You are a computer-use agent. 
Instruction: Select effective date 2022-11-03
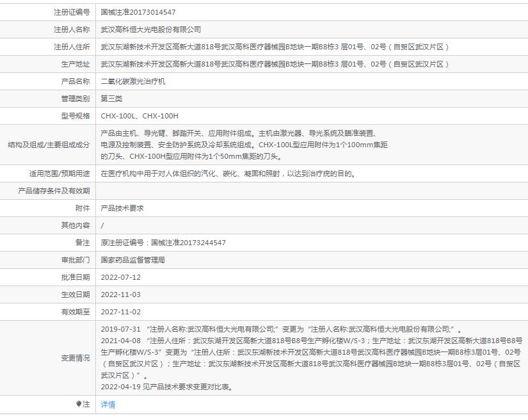tap(120, 295)
